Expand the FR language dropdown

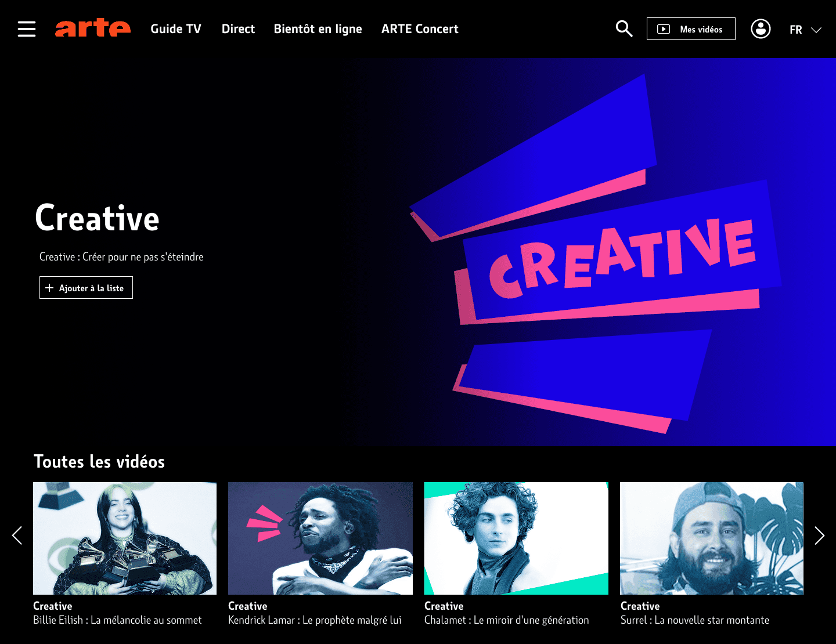coord(805,30)
